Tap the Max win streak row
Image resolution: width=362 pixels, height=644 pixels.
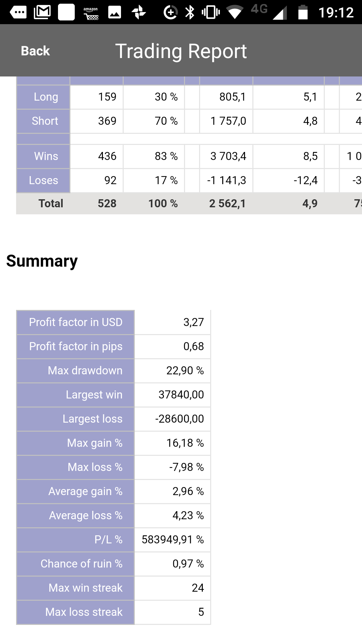pyautogui.click(x=114, y=588)
